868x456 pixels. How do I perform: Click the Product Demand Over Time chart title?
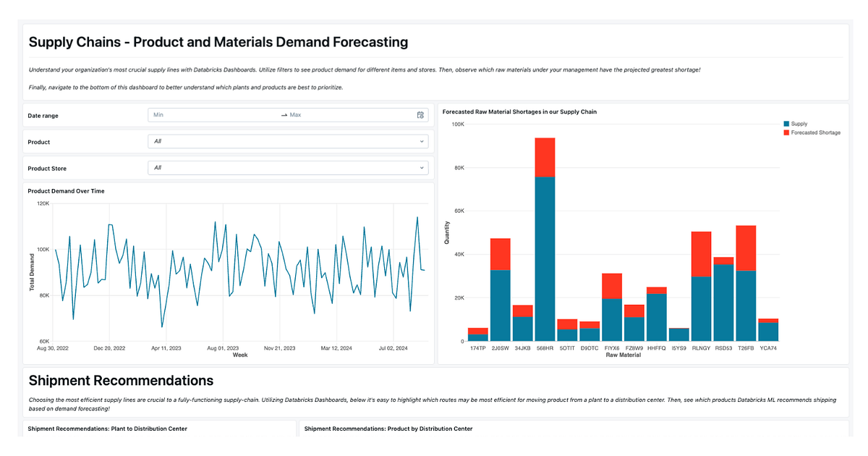click(67, 190)
